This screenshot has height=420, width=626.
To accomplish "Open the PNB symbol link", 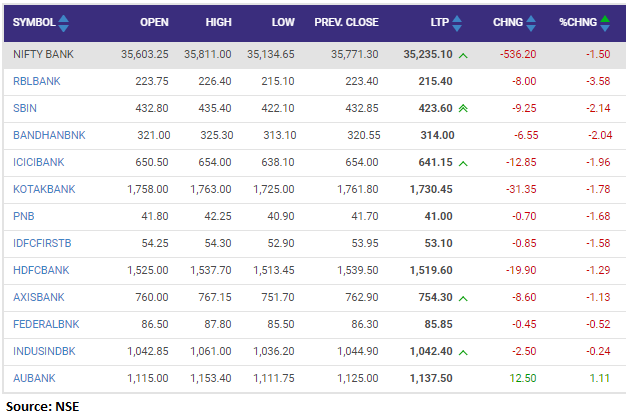I will (x=23, y=217).
